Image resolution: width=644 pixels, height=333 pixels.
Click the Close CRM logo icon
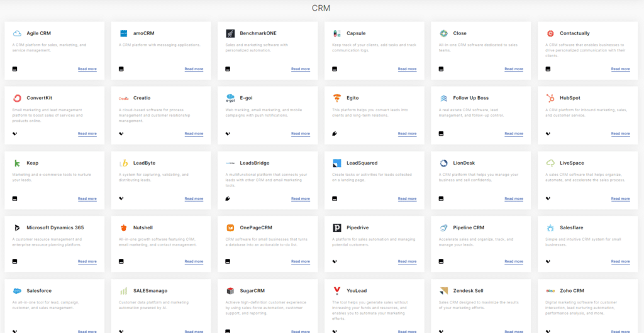pyautogui.click(x=443, y=33)
